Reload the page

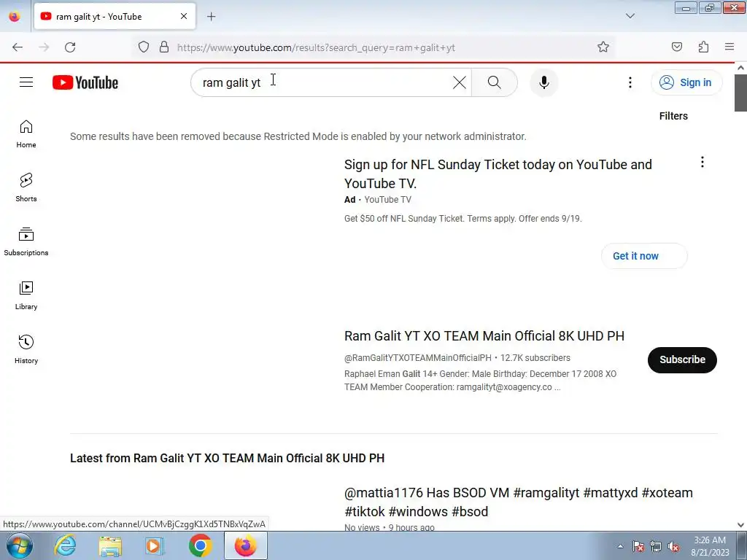click(70, 47)
